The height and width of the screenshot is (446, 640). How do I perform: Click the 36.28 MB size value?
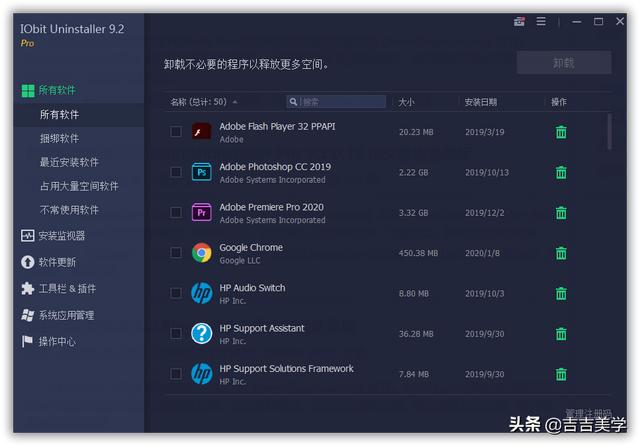(x=416, y=334)
